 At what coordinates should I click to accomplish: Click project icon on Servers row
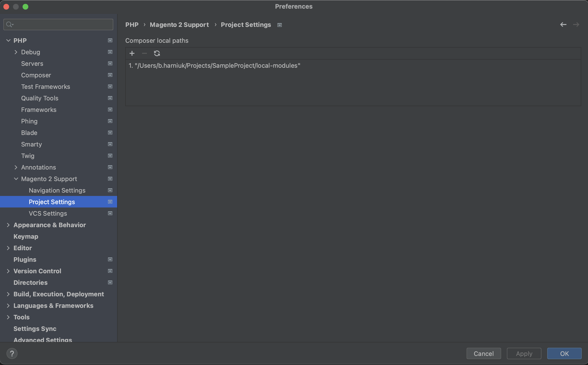[x=110, y=63]
